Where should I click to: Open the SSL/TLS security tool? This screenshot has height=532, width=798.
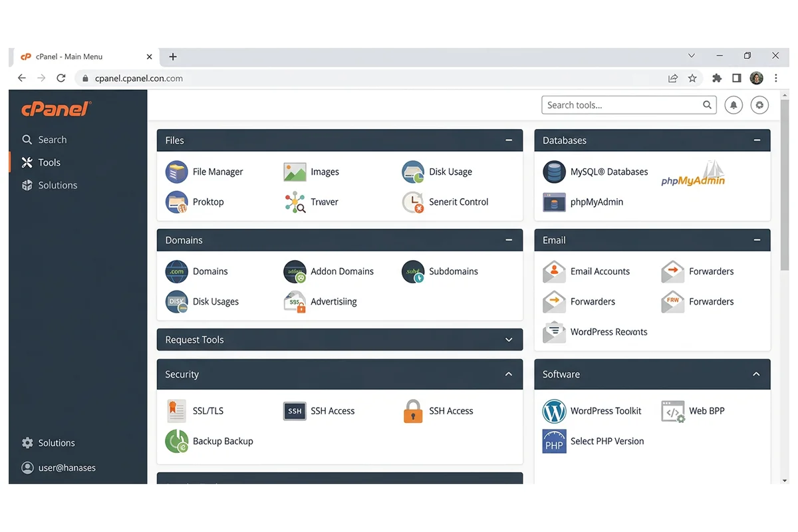(x=194, y=411)
